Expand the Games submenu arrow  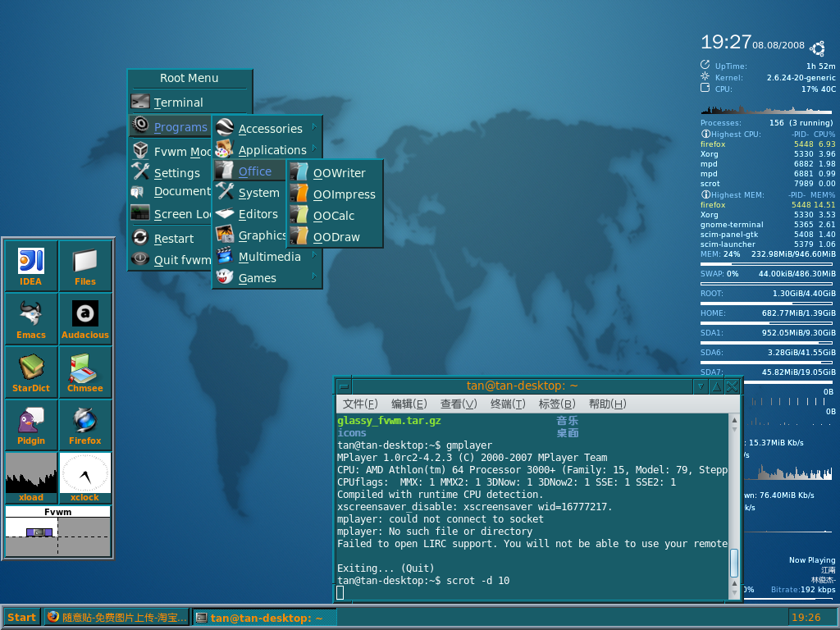pos(314,276)
